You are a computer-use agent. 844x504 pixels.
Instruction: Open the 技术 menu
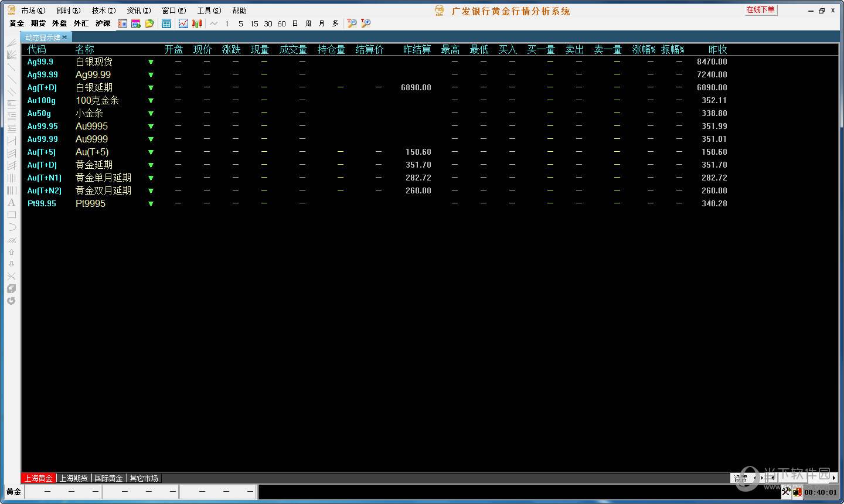coord(103,11)
